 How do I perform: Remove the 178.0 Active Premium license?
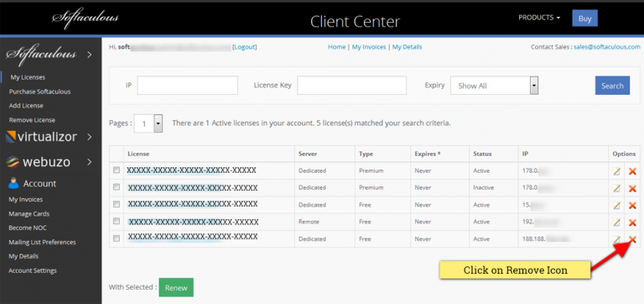click(x=632, y=171)
